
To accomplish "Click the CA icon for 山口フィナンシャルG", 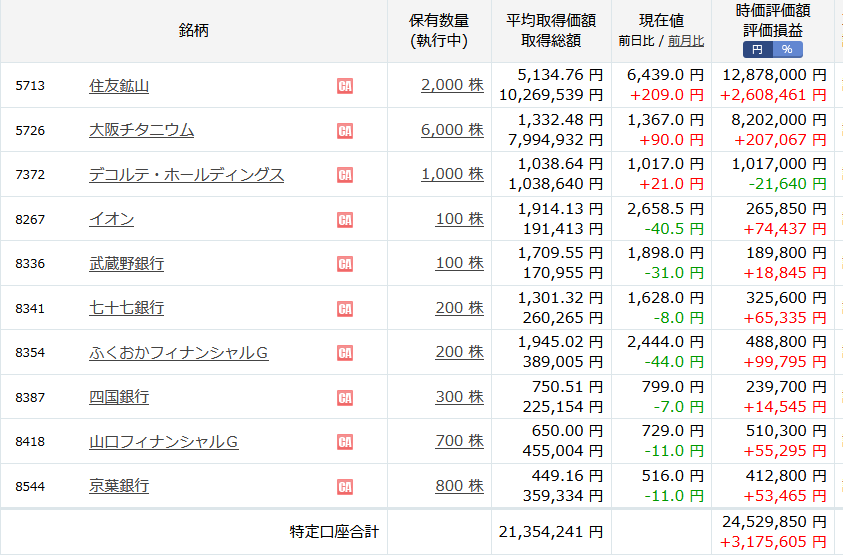I will tap(345, 442).
